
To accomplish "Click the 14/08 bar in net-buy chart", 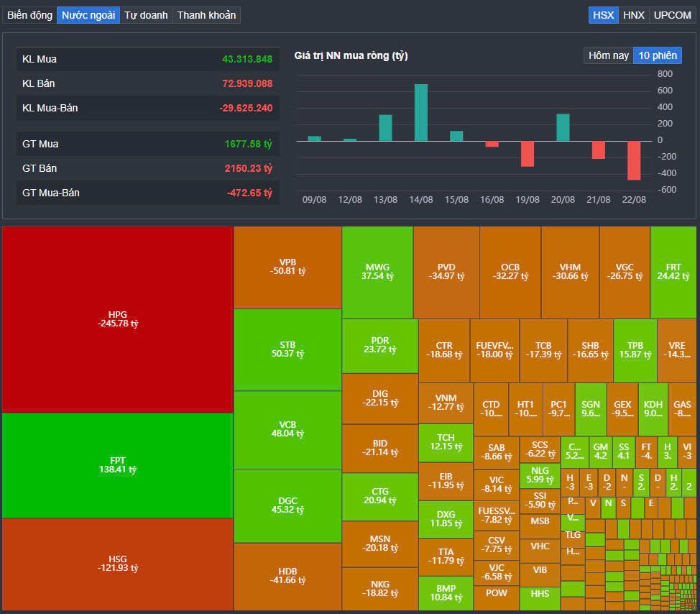I will 421,113.
